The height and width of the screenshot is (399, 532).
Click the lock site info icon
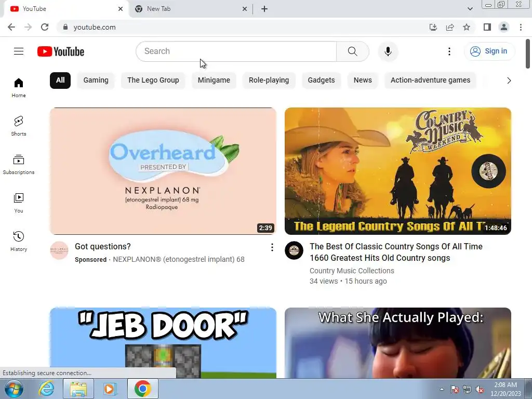pyautogui.click(x=65, y=27)
